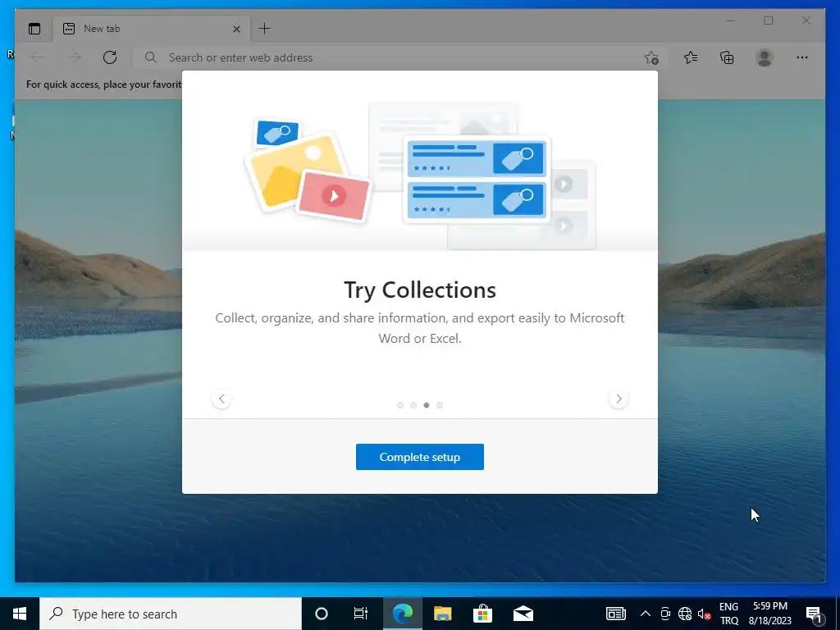Close the New tab tab
Viewport: 840px width, 630px height.
point(236,29)
